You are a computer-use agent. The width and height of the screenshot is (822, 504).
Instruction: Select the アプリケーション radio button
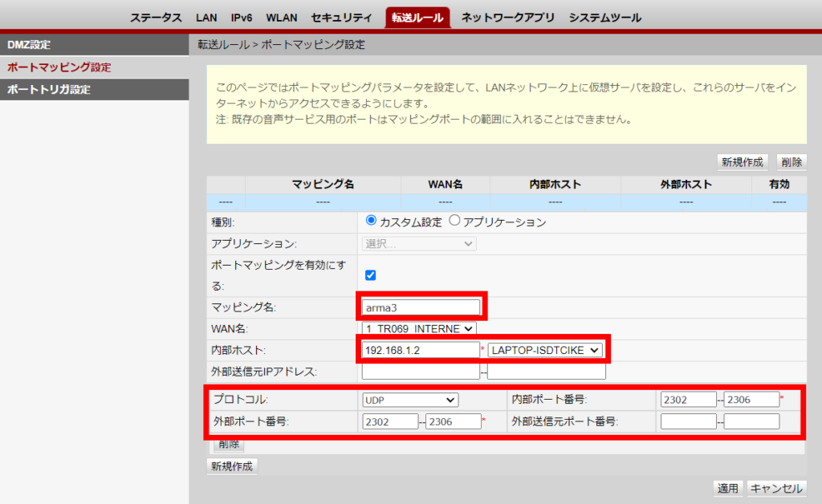pos(454,221)
